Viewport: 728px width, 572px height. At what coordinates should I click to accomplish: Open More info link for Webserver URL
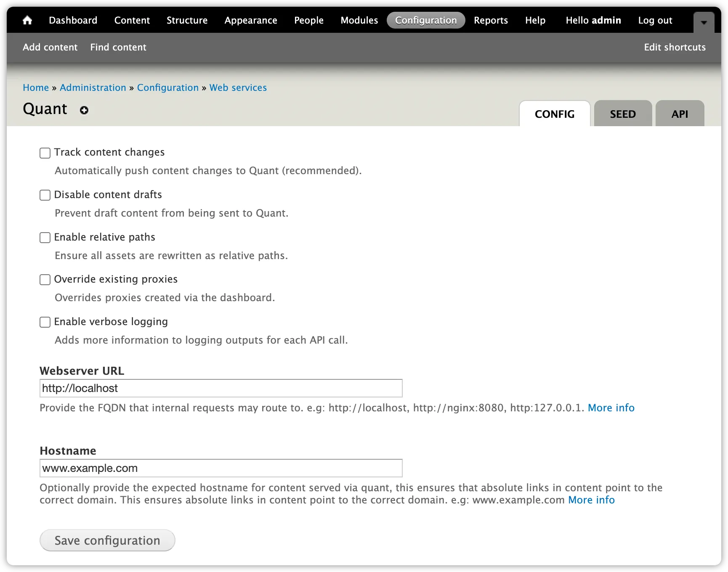click(x=611, y=408)
